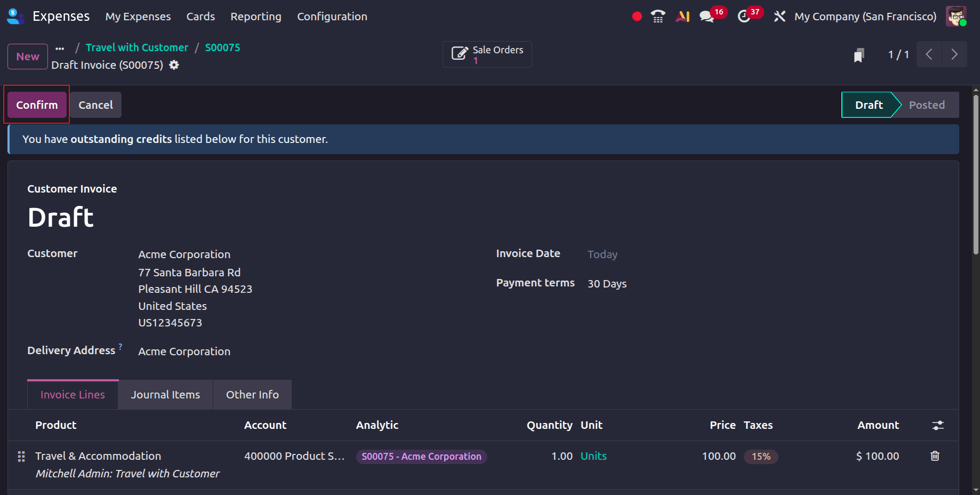
Task: Open the Odoo Expenses app home icon
Action: [15, 17]
